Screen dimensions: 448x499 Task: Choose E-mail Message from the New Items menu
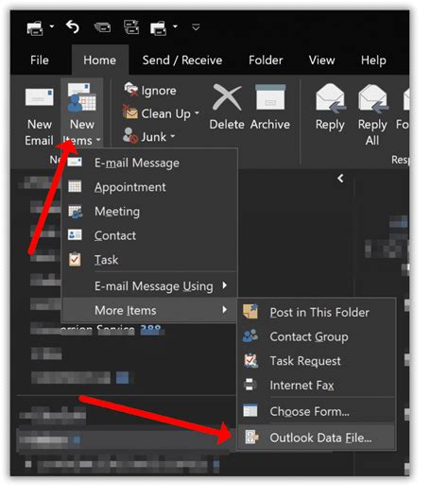[149, 163]
